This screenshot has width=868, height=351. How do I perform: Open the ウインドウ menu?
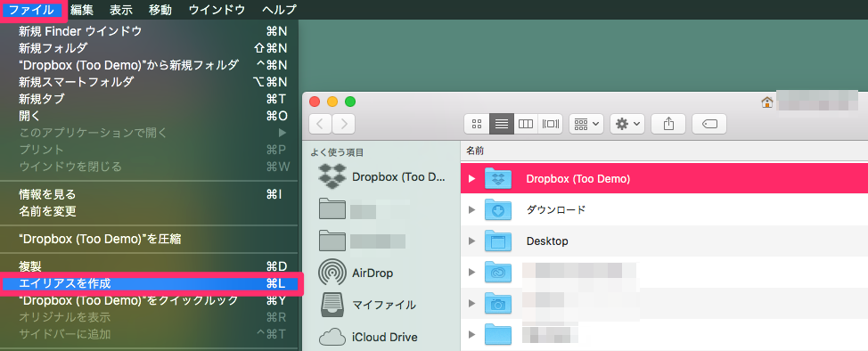pyautogui.click(x=217, y=10)
